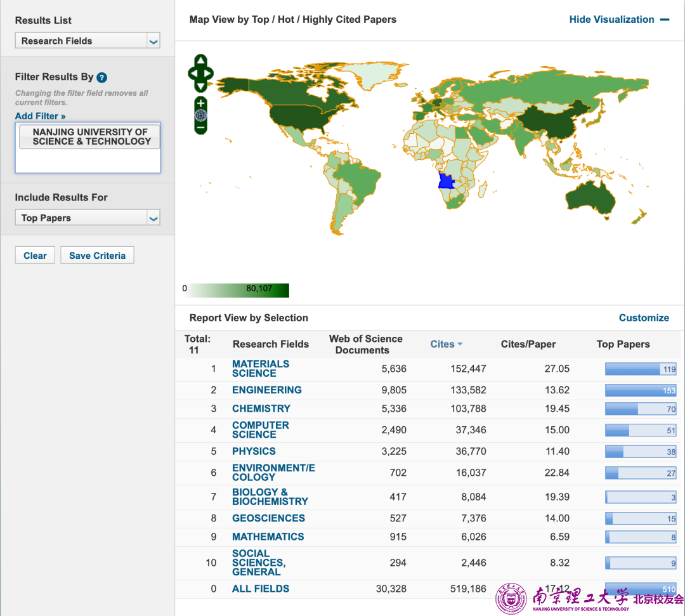Click the Materials Science cites value 152,447

pyautogui.click(x=468, y=369)
